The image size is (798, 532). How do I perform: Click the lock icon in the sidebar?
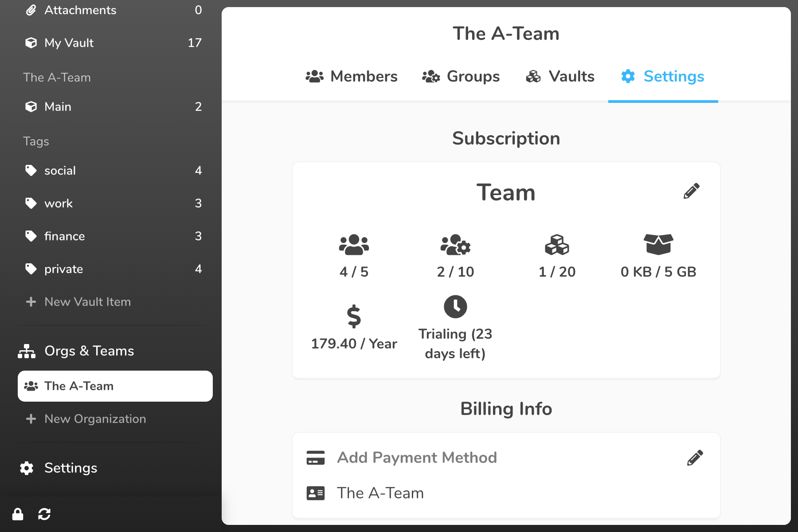coord(18,514)
